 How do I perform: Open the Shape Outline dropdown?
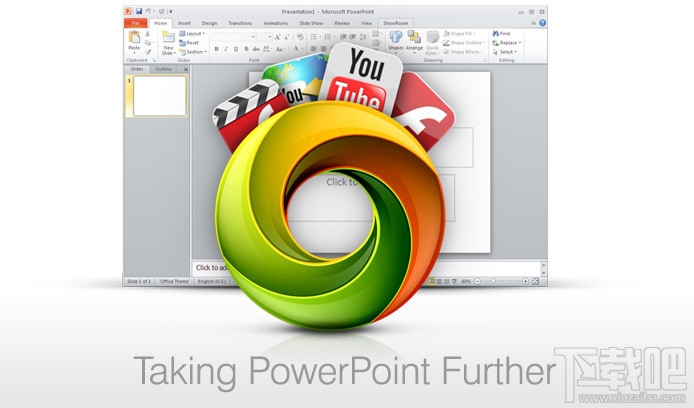click(464, 43)
